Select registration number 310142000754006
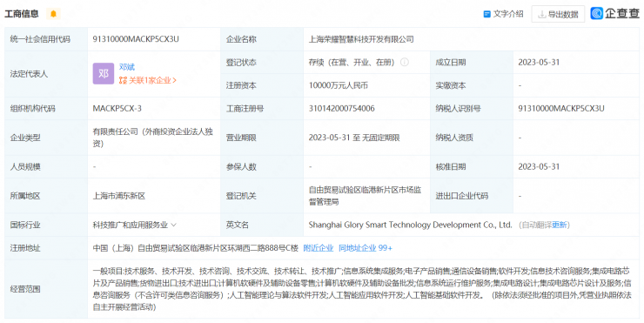The width and height of the screenshot is (644, 323). click(x=341, y=109)
